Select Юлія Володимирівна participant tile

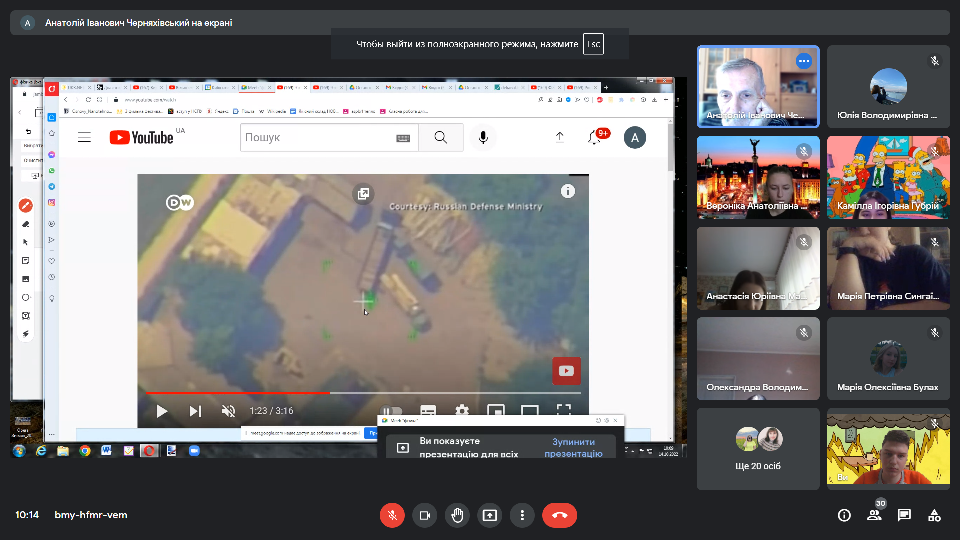pos(888,86)
